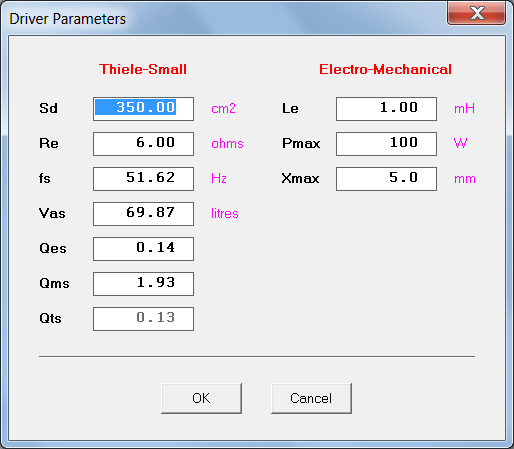This screenshot has height=449, width=514.
Task: Dismiss dialog with the Cancel button
Action: [311, 398]
